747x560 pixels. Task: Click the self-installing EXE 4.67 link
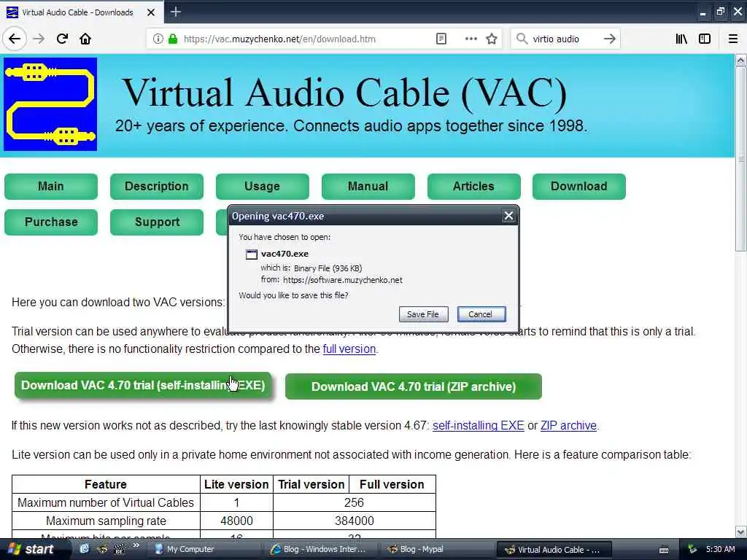coord(479,426)
